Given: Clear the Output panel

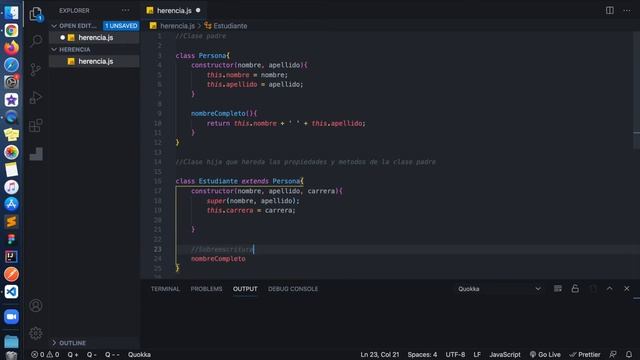Looking at the screenshot, I should pos(558,289).
